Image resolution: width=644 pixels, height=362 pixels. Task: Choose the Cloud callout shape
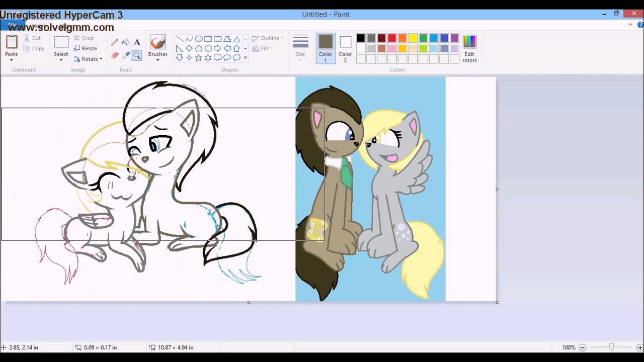tap(236, 57)
